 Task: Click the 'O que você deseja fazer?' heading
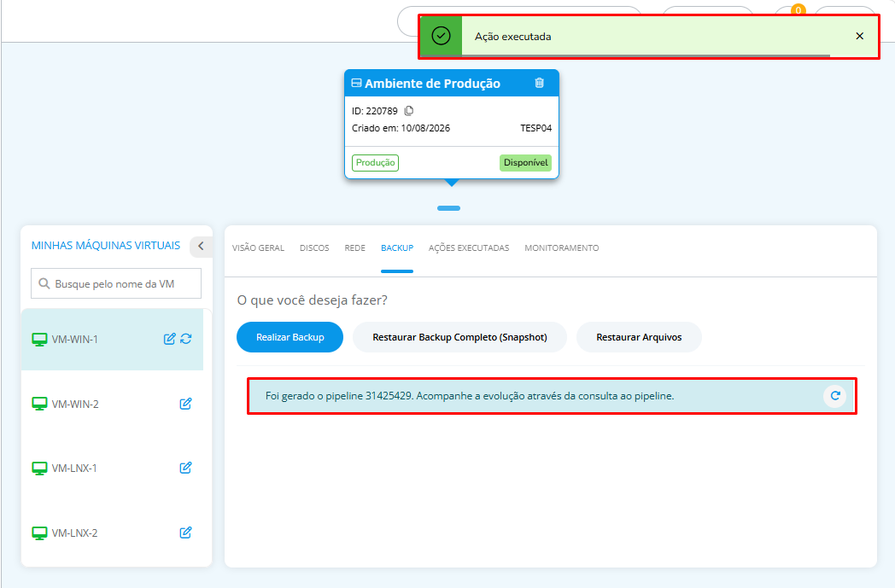pos(313,300)
